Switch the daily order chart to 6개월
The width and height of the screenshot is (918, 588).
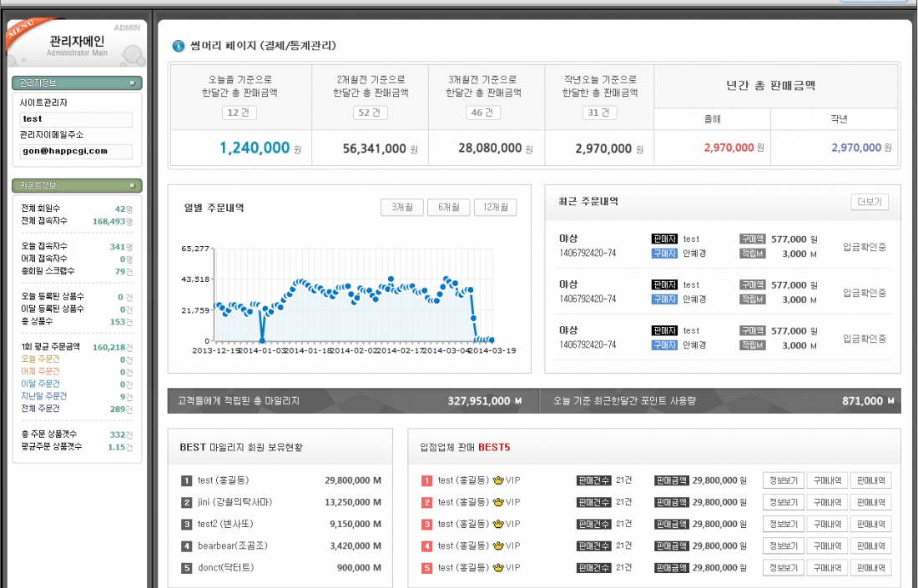tap(448, 208)
